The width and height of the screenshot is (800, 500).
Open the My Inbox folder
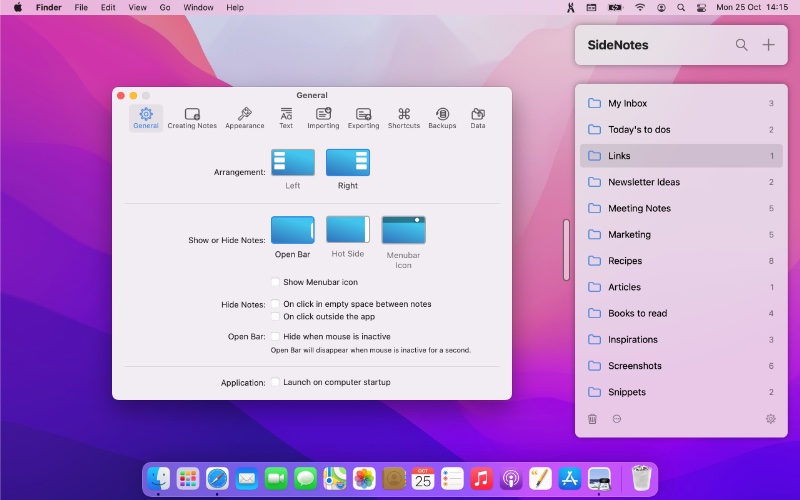[681, 103]
